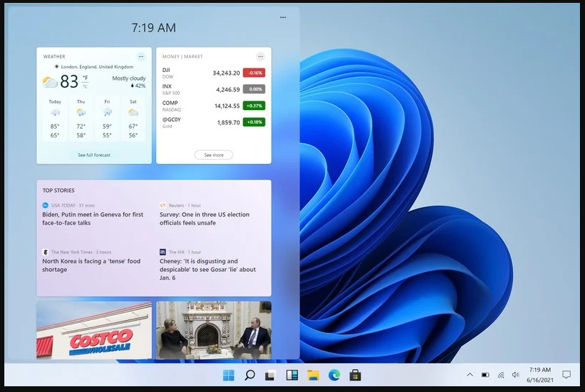The height and width of the screenshot is (392, 585).
Task: Open network settings tray icon
Action: [501, 375]
